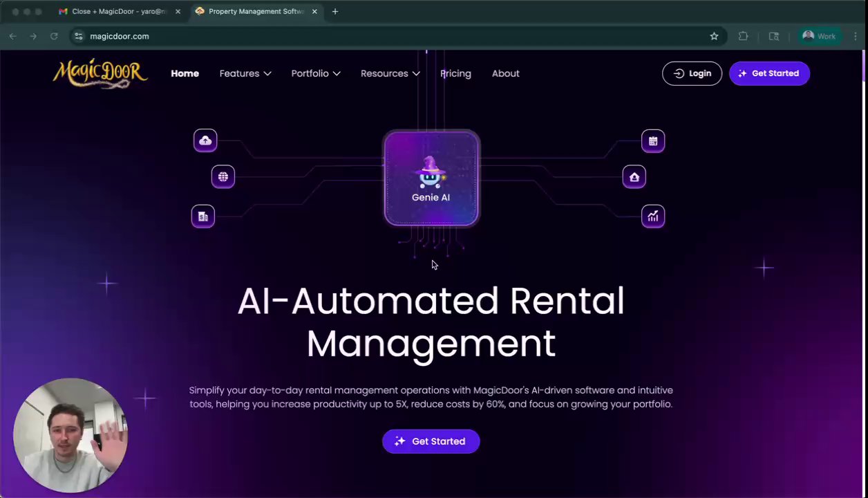Select the Property Management Software tab
Screen dimensions: 868x498
click(257, 11)
